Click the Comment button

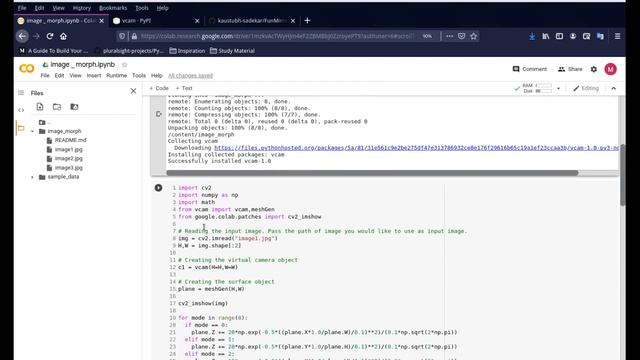[530, 69]
